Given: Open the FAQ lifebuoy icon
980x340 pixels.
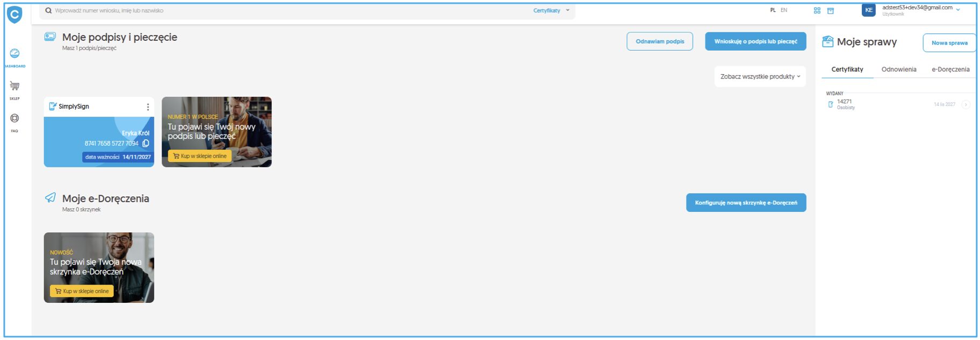Looking at the screenshot, I should click(15, 119).
